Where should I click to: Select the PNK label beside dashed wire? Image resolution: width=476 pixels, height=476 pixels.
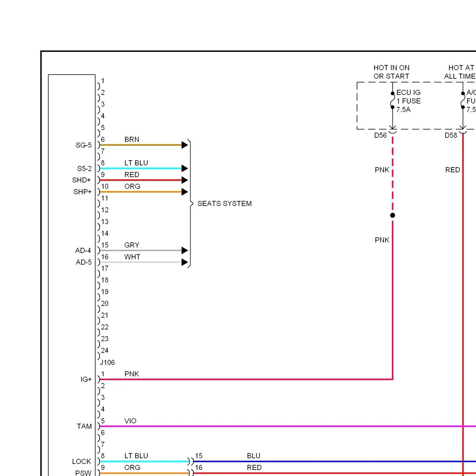tap(382, 170)
